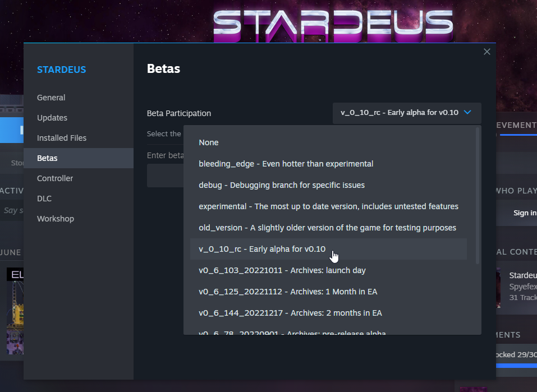Open the Installed Files section

[x=62, y=137]
